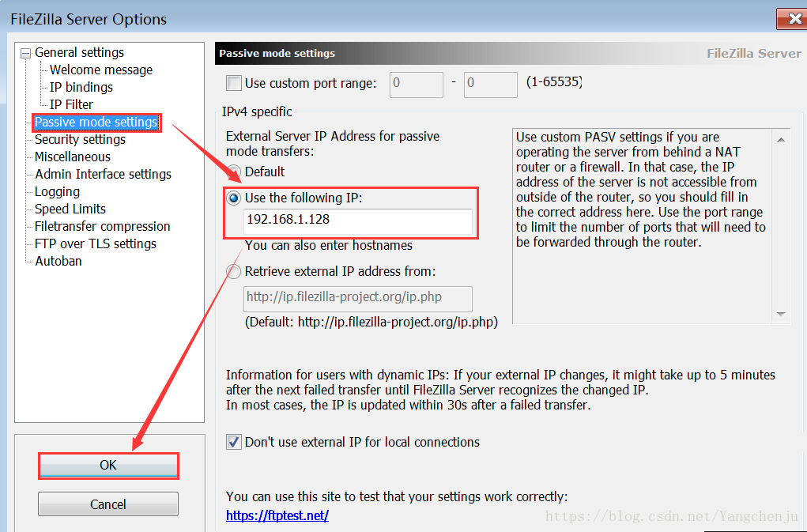Viewport: 807px width, 532px height.
Task: Click the port range start field
Action: (x=417, y=85)
